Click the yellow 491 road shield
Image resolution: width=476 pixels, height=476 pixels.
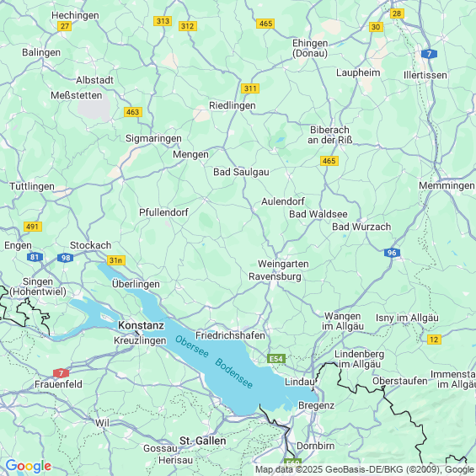coord(33,227)
